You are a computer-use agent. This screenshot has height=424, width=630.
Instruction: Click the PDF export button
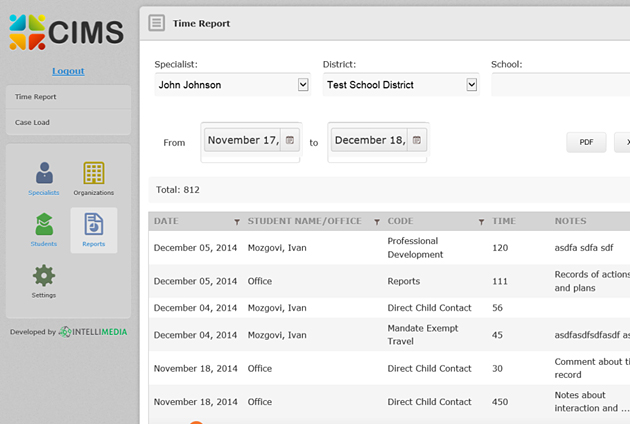[586, 142]
